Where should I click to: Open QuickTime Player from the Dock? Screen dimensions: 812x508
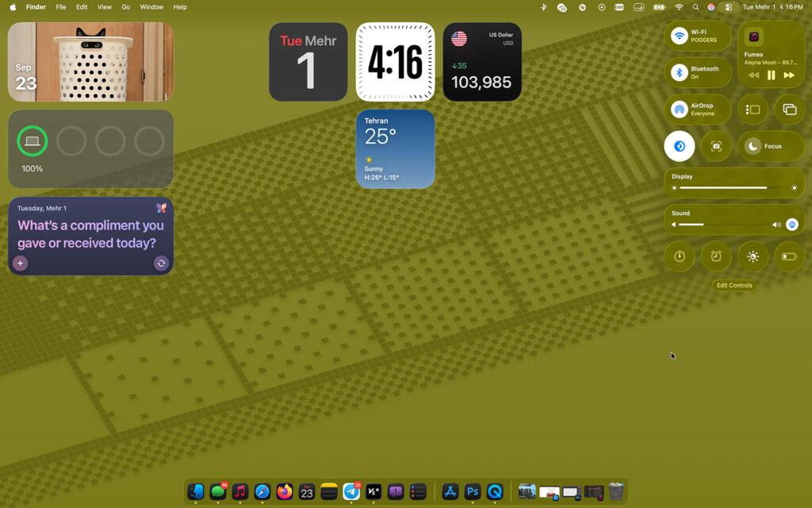click(x=495, y=491)
